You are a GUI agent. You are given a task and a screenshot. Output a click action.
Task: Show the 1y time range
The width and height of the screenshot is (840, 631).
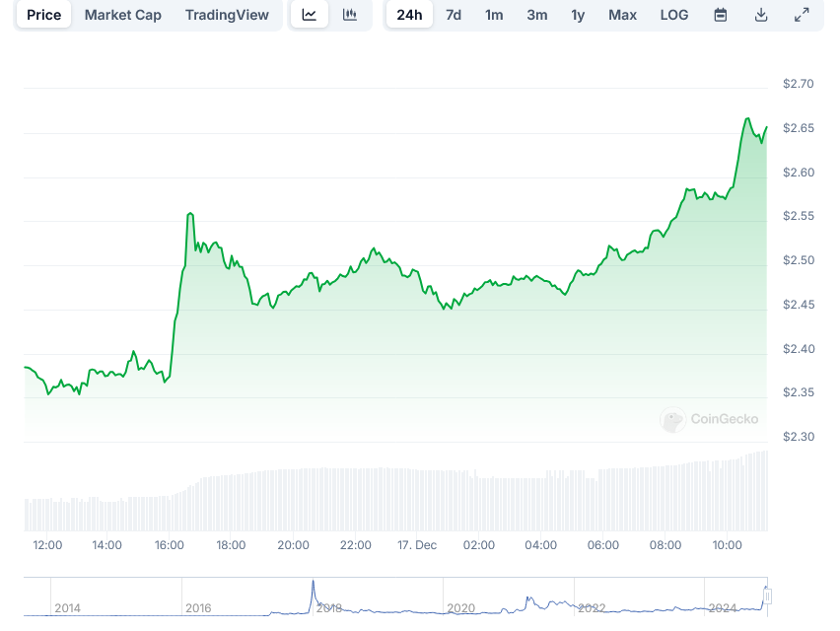point(578,15)
